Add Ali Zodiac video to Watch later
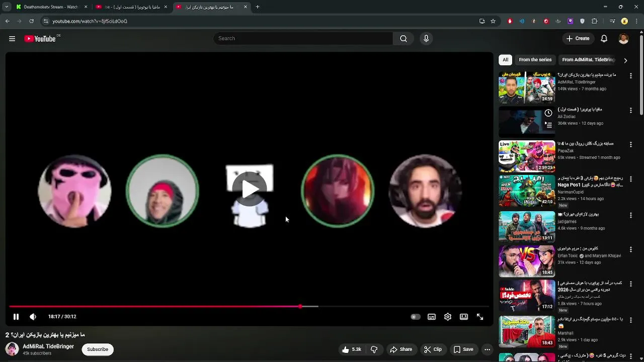This screenshot has width=644, height=362. [548, 113]
